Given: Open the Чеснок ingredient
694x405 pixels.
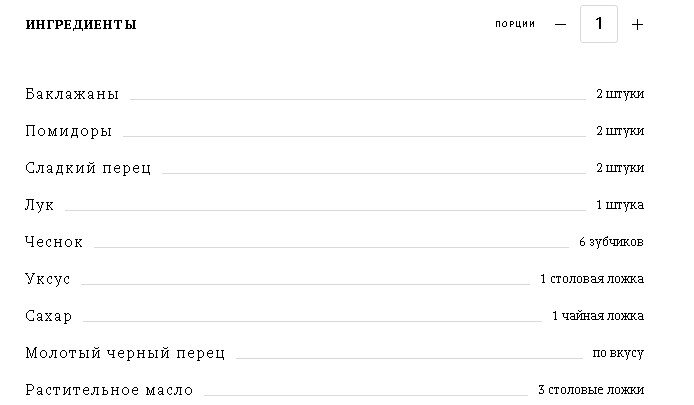Looking at the screenshot, I should point(54,242).
